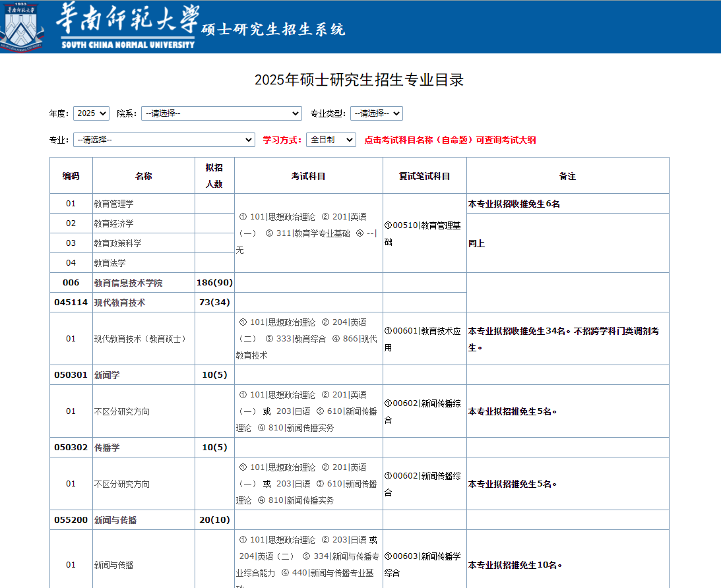Expand the 专业 major dropdown
721x588 pixels.
(164, 140)
